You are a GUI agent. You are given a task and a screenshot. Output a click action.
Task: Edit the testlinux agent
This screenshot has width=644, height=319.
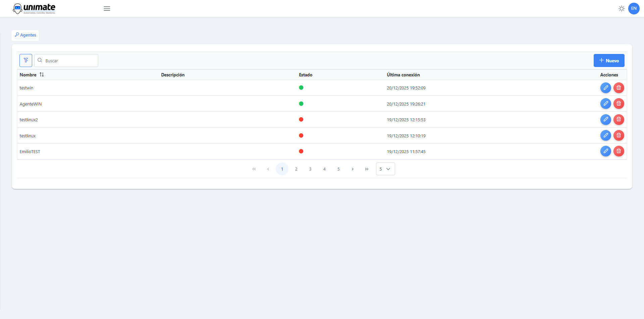coord(605,135)
